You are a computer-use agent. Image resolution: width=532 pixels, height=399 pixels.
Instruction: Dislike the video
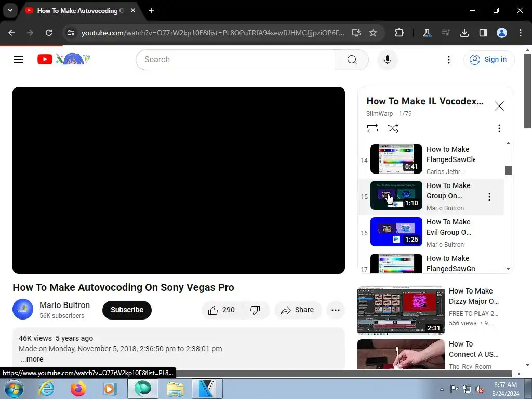tap(255, 310)
